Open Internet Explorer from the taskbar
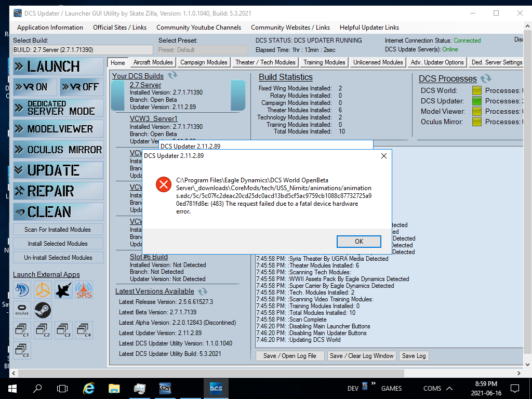532x399 pixels. click(x=89, y=389)
